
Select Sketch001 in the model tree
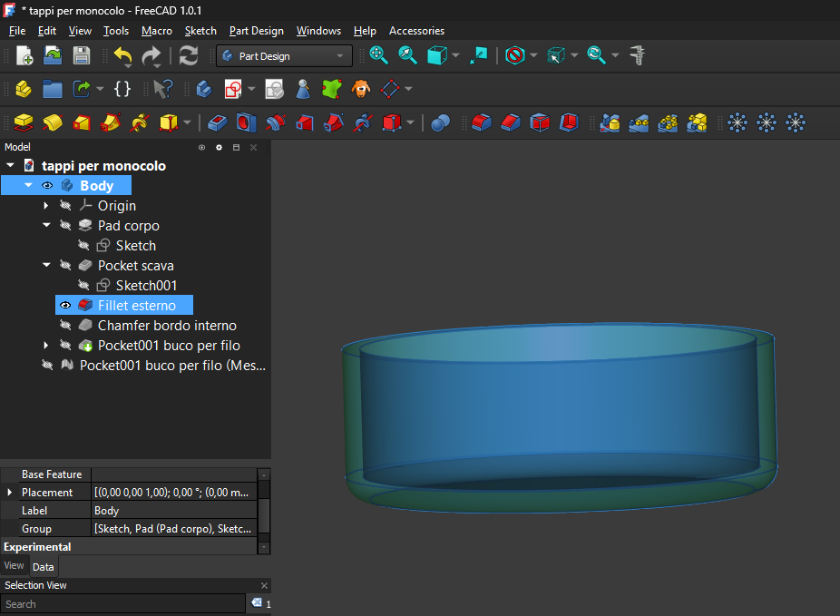(146, 286)
